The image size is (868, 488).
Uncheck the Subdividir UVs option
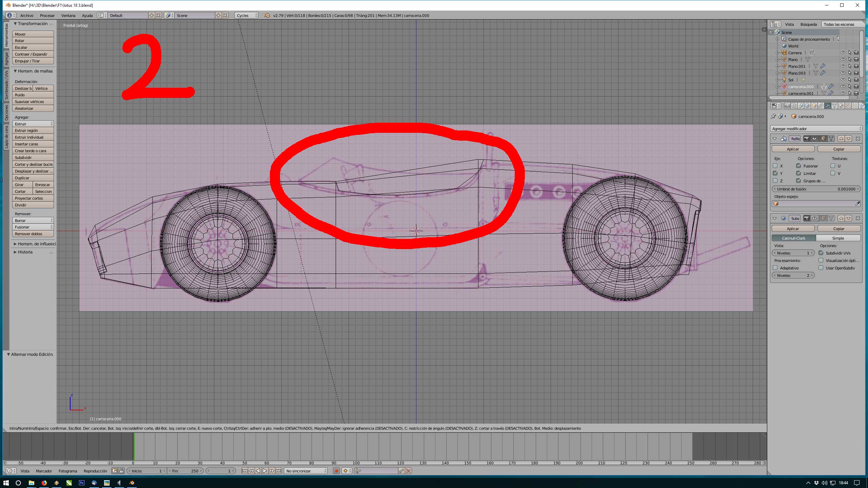click(x=821, y=253)
